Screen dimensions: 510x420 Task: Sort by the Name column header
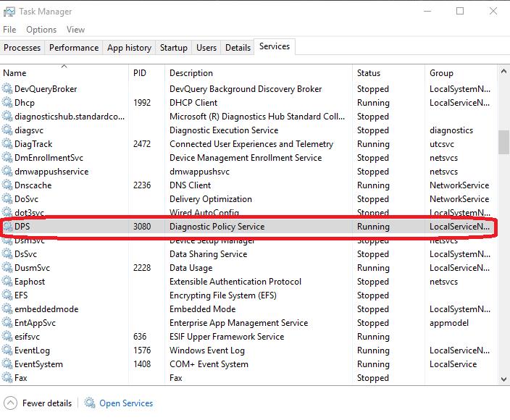pos(64,73)
